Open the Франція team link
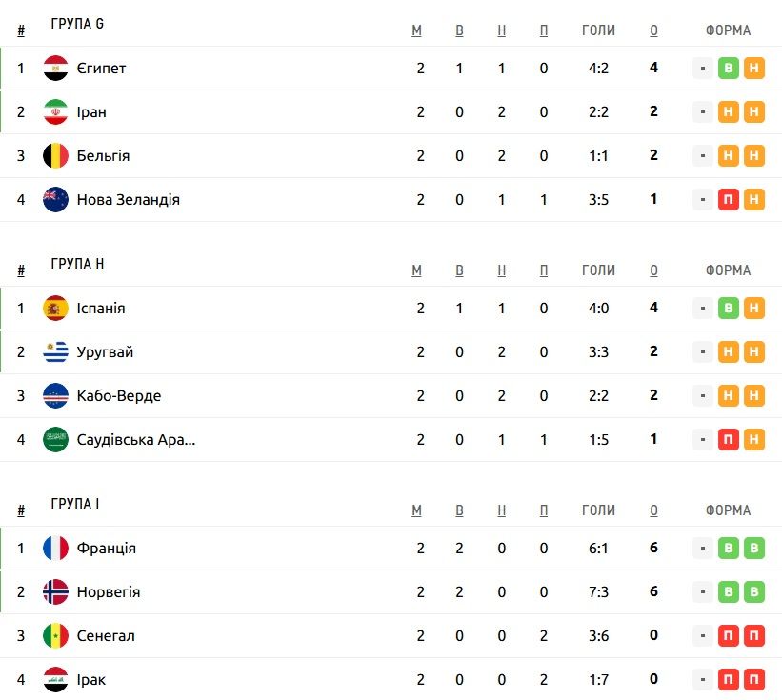Viewport: 782px width, 700px height. pyautogui.click(x=107, y=548)
